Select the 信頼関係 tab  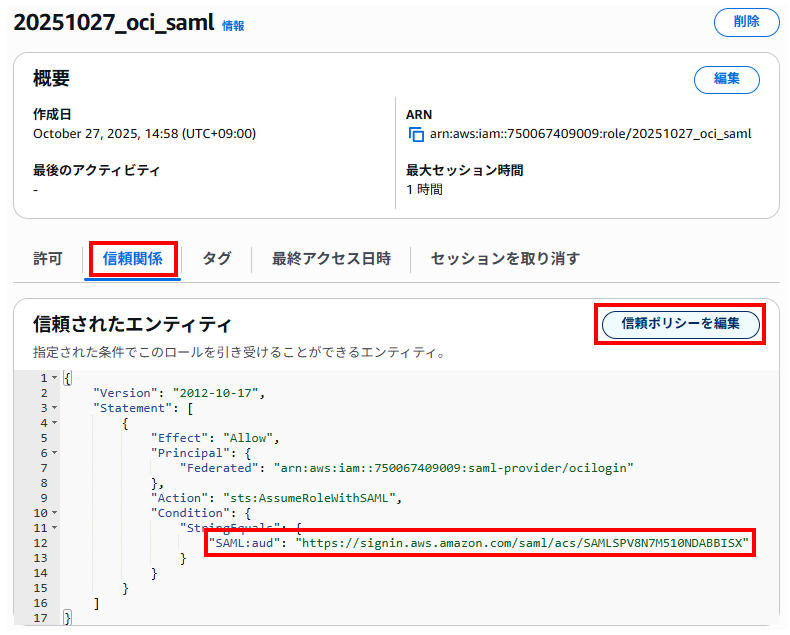click(x=133, y=259)
